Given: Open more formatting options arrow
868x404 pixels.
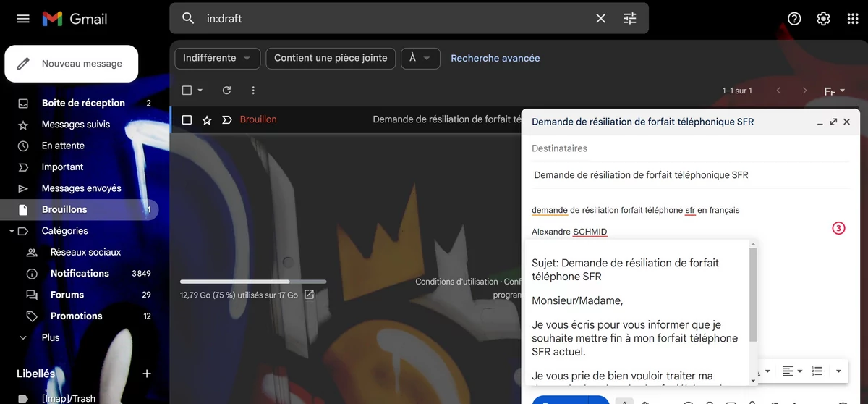Looking at the screenshot, I should [x=838, y=371].
